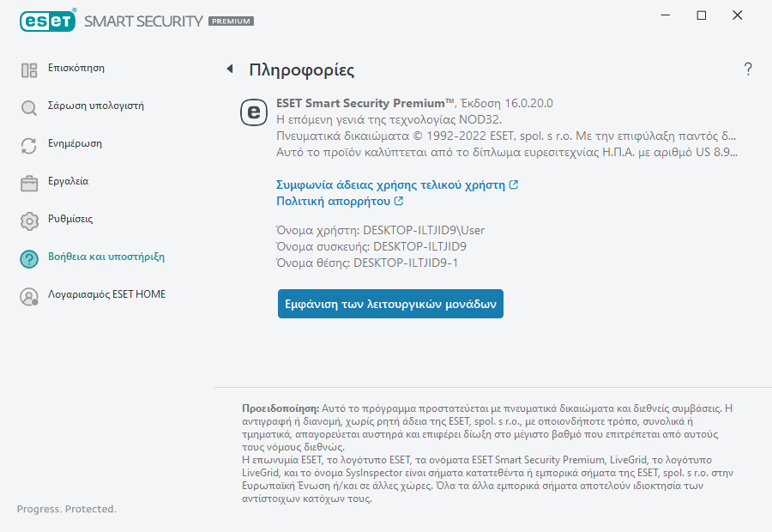Click the Overview (Επισκόπηση) dashboard icon
This screenshot has width=772, height=532.
(29, 70)
